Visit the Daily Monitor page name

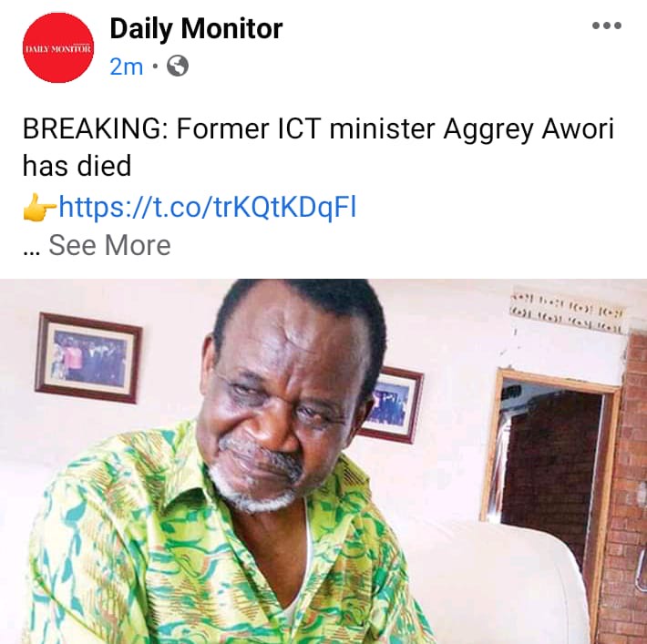197,29
